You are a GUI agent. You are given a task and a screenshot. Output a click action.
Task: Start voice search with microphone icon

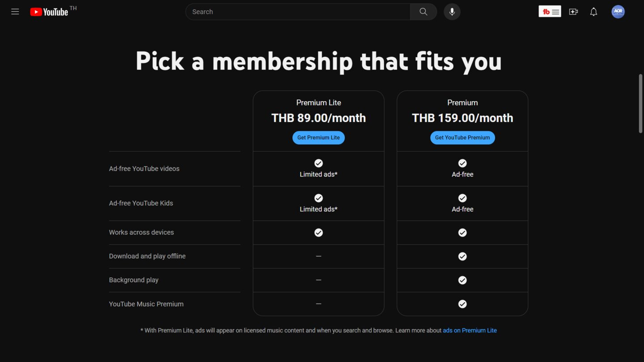(x=452, y=12)
